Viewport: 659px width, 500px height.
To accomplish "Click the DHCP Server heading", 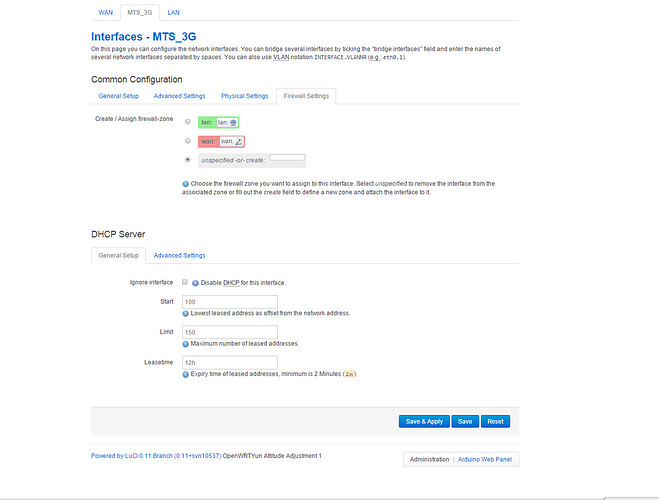I will (118, 234).
